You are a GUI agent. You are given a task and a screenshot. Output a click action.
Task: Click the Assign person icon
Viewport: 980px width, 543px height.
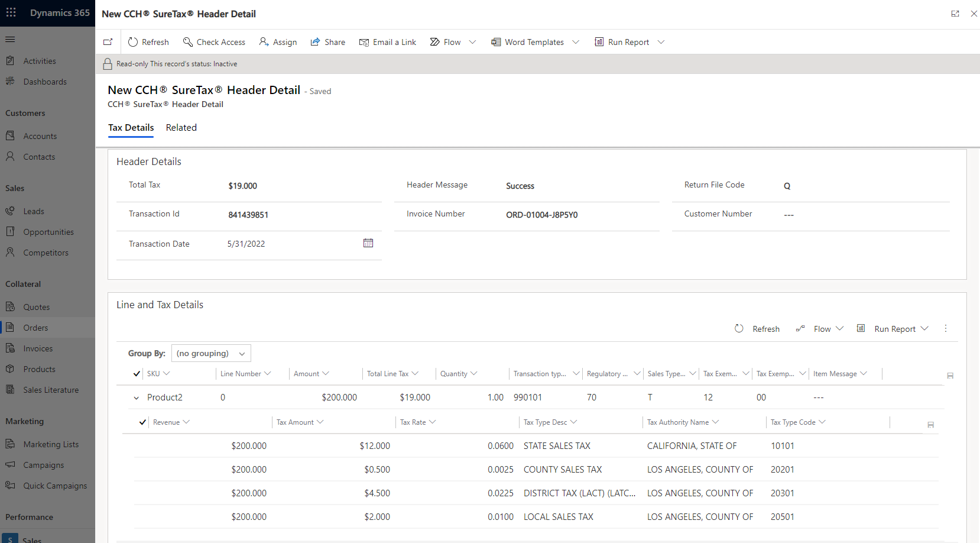point(264,42)
